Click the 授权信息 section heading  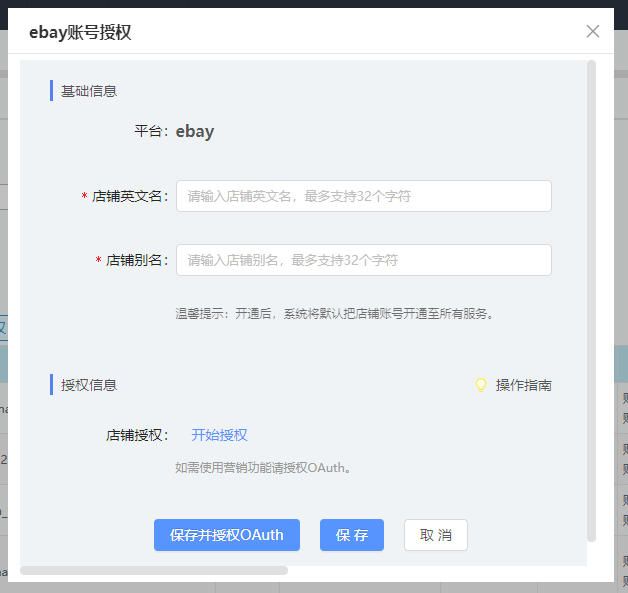pos(89,385)
